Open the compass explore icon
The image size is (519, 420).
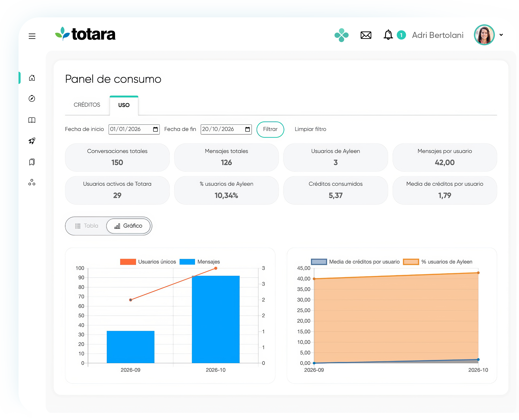(x=32, y=99)
